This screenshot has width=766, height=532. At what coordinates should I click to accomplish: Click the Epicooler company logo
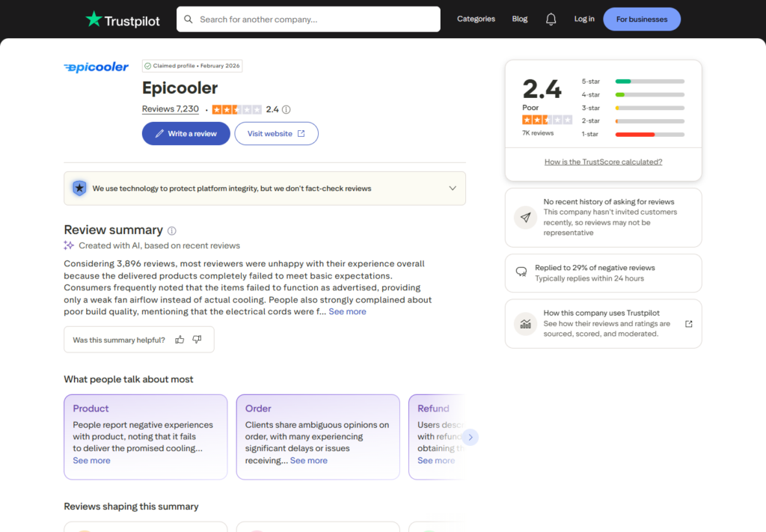[96, 67]
